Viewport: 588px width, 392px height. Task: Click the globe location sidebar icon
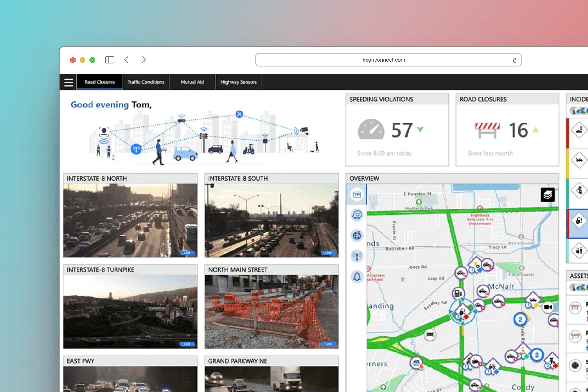(357, 236)
